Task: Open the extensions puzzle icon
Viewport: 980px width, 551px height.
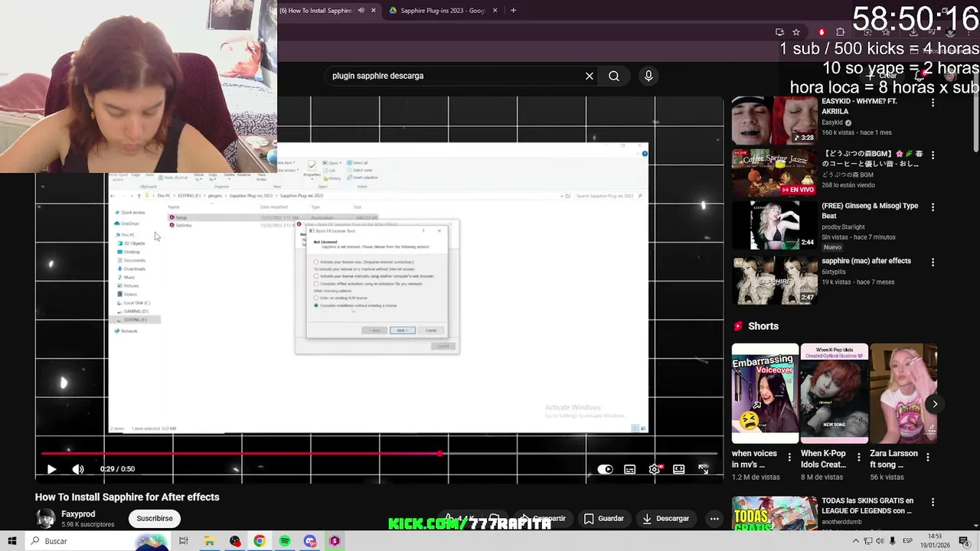Action: click(x=840, y=32)
